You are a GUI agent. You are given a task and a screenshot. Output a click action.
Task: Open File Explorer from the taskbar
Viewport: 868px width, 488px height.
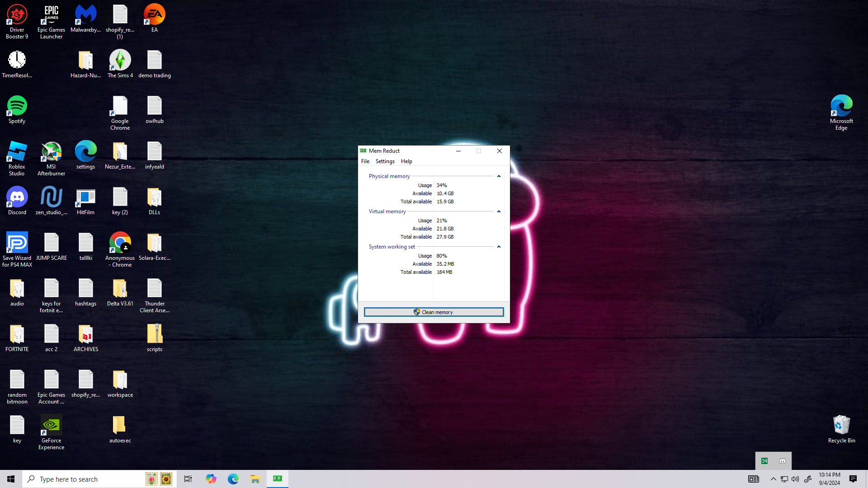255,479
